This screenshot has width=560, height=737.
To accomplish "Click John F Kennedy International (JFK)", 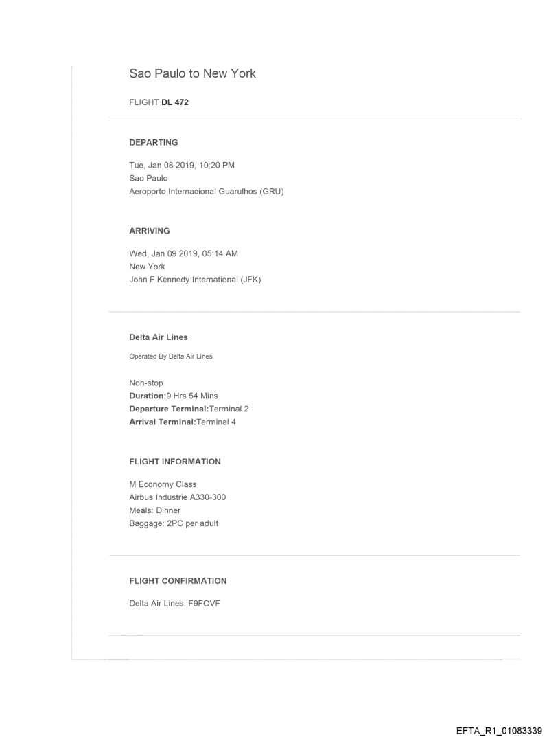I will point(196,279).
